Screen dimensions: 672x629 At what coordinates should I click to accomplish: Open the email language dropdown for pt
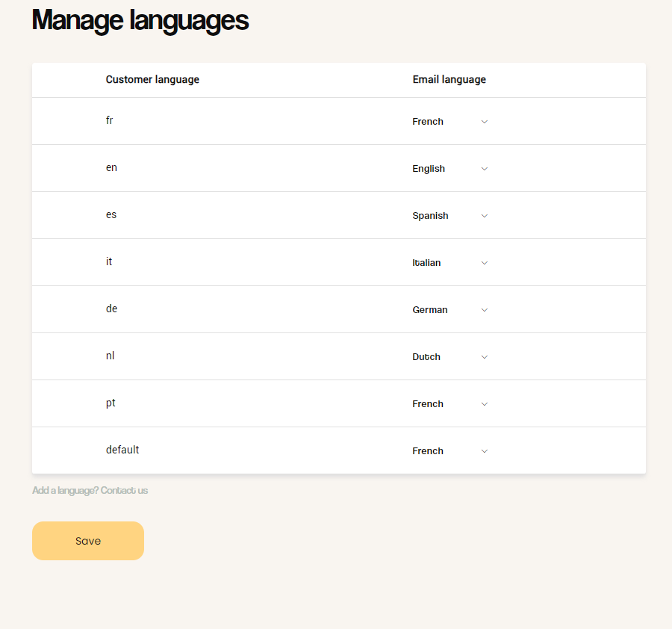[x=450, y=404]
